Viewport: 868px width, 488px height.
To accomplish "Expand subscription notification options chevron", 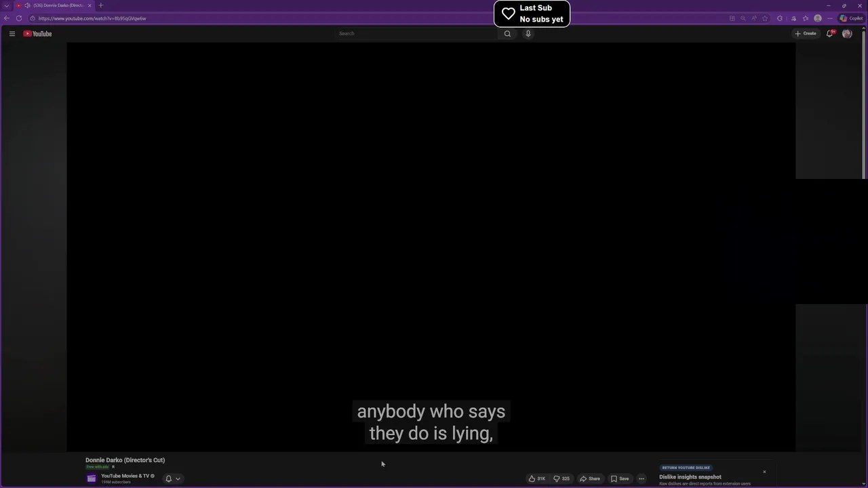I will (178, 479).
